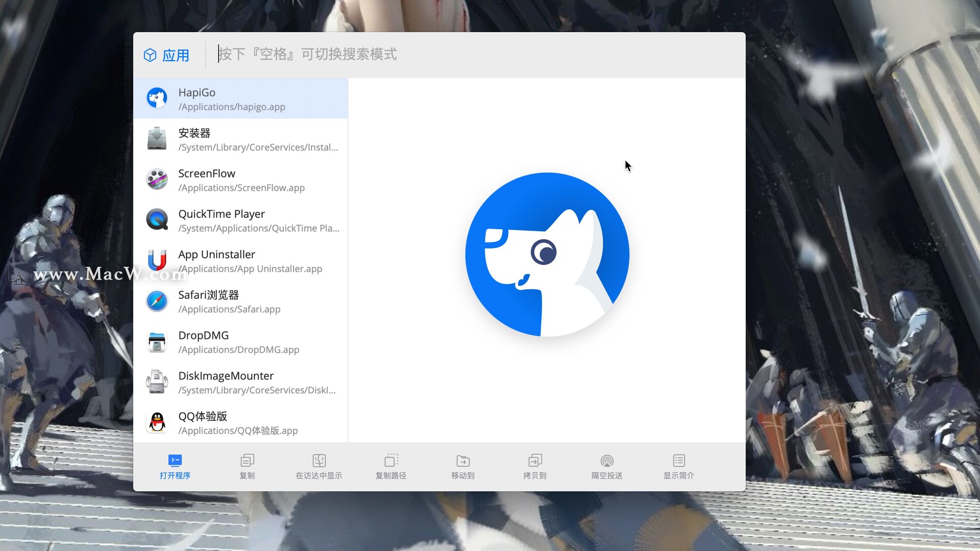Click the 打开程序 open program icon
This screenshot has height=551, width=980.
tap(175, 460)
